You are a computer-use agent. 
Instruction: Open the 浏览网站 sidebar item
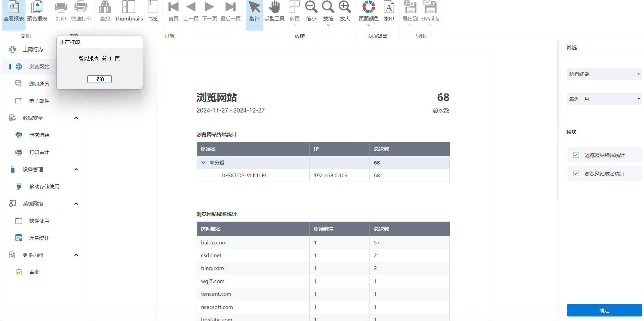click(39, 66)
